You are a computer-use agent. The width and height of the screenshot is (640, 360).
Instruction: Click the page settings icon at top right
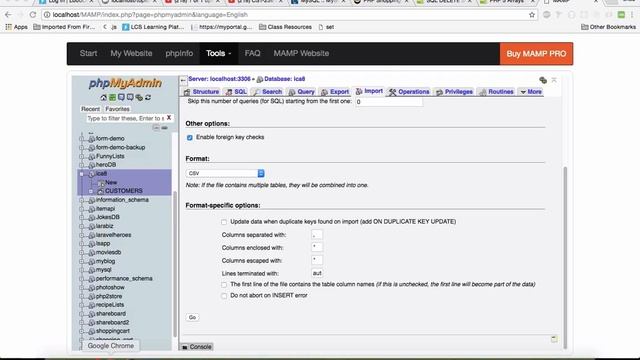pyautogui.click(x=543, y=80)
